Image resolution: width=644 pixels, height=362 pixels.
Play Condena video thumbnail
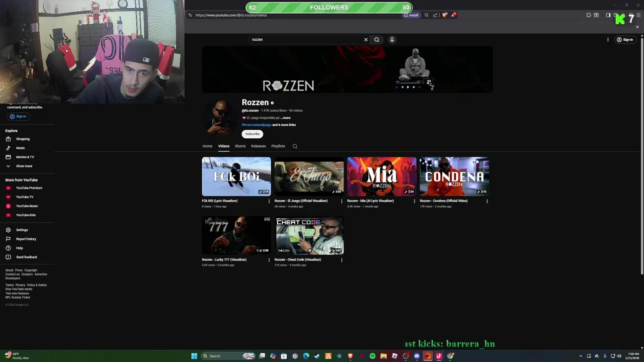click(x=454, y=176)
